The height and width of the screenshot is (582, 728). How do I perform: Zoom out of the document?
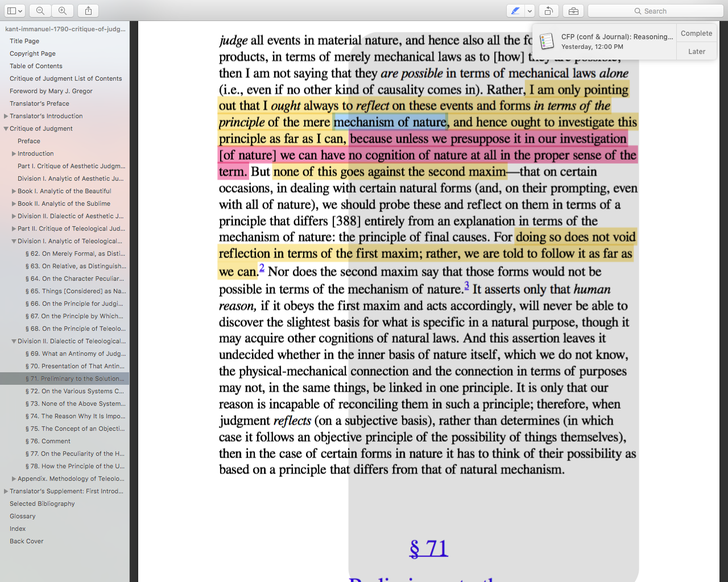pos(40,11)
